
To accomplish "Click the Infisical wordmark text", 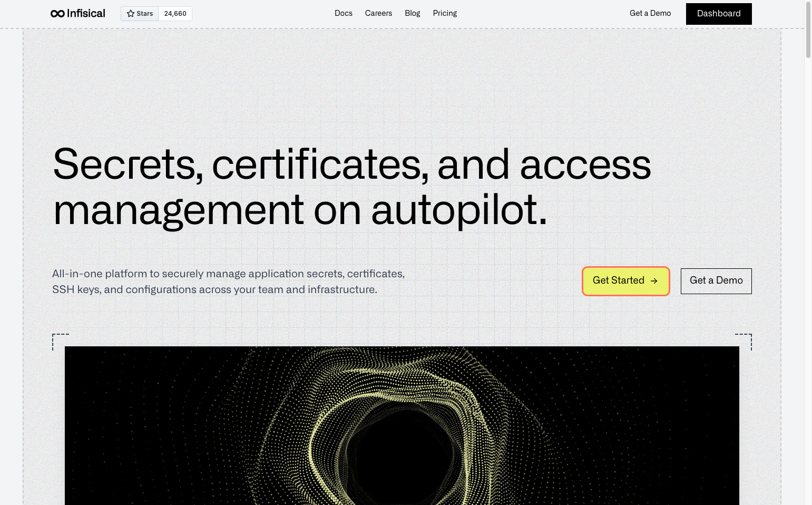I will tap(86, 14).
